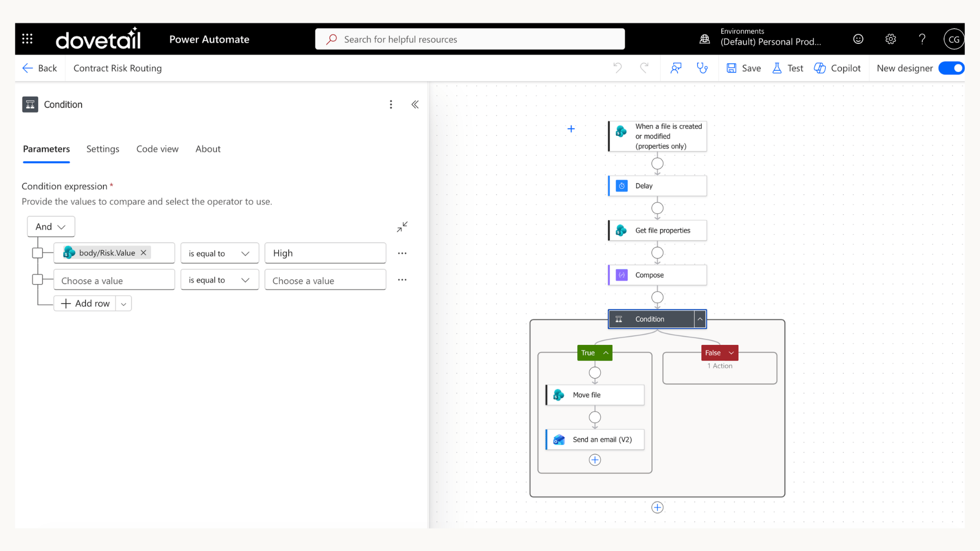This screenshot has height=551, width=980.
Task: Collapse the True branch
Action: tap(606, 353)
